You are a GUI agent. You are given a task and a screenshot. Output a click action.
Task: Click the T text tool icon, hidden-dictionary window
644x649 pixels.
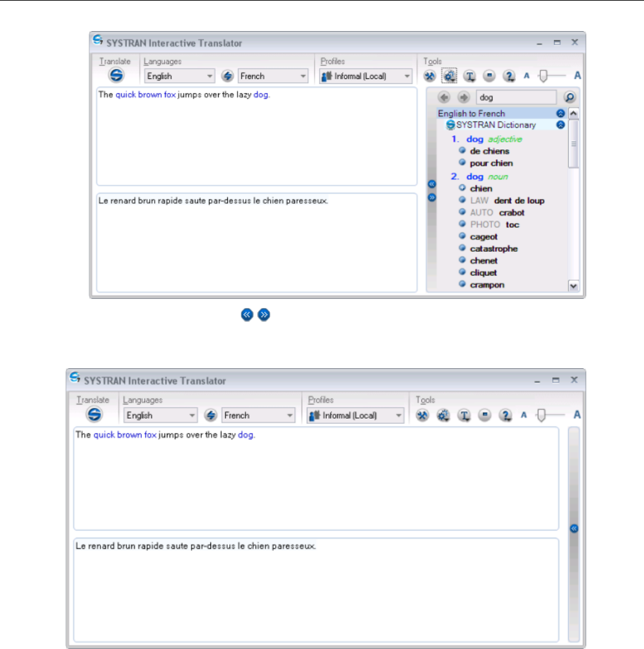click(x=464, y=415)
